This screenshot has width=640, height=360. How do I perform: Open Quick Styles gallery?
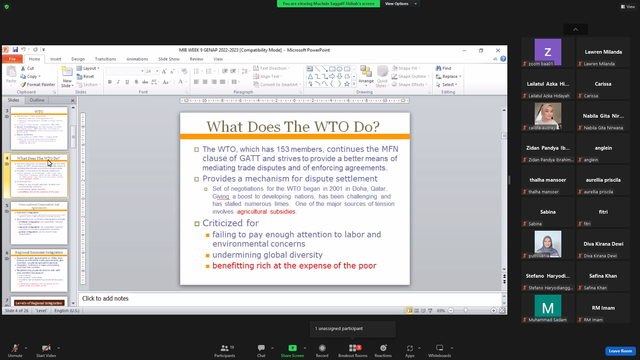tap(382, 77)
